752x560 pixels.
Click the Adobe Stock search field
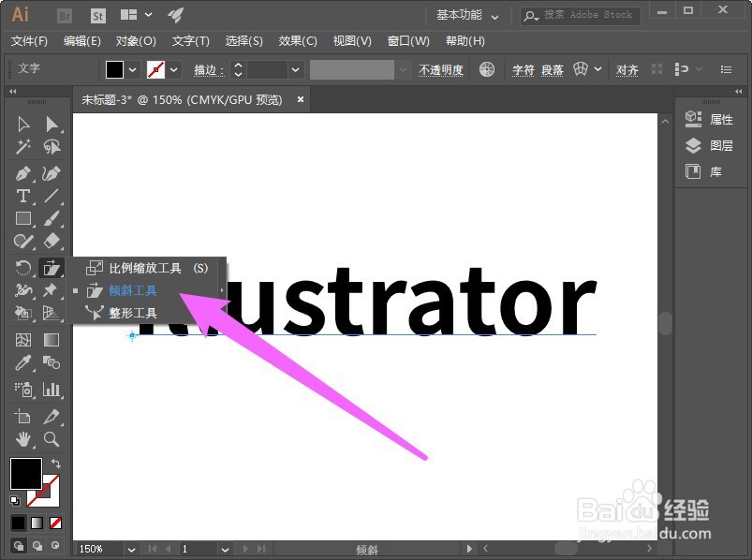click(x=579, y=15)
